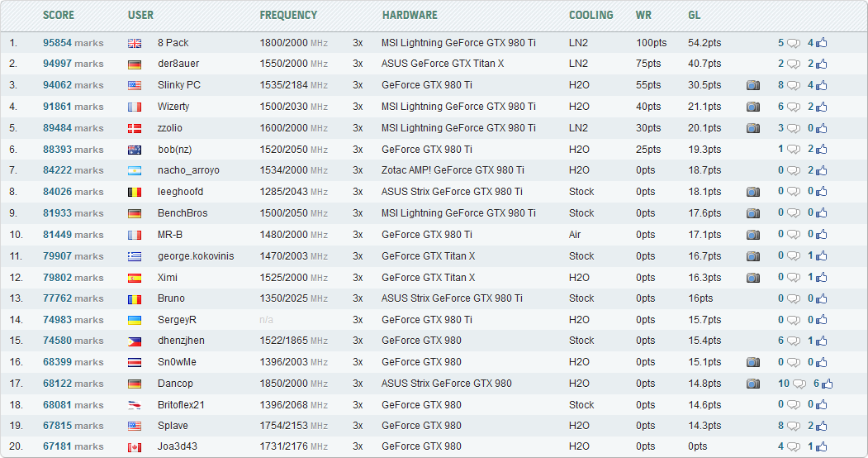Click Canada flag beside Joa3d43
The width and height of the screenshot is (868, 458).
click(135, 447)
